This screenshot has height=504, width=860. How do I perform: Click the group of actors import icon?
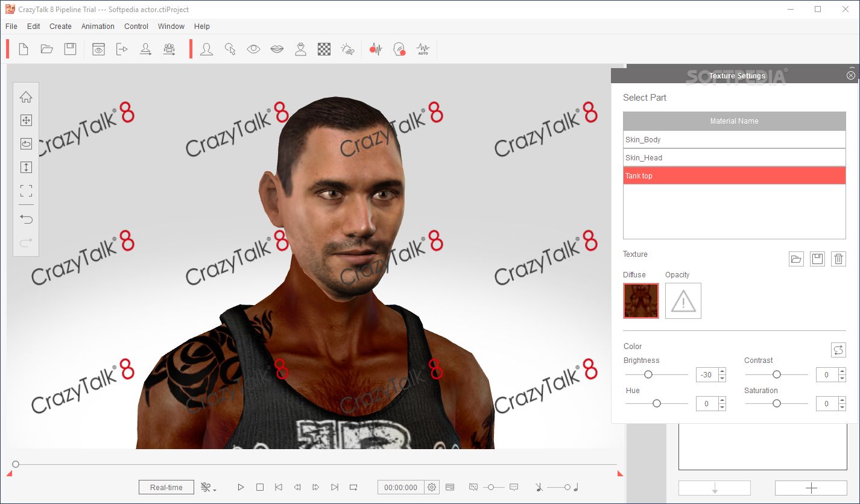click(169, 49)
